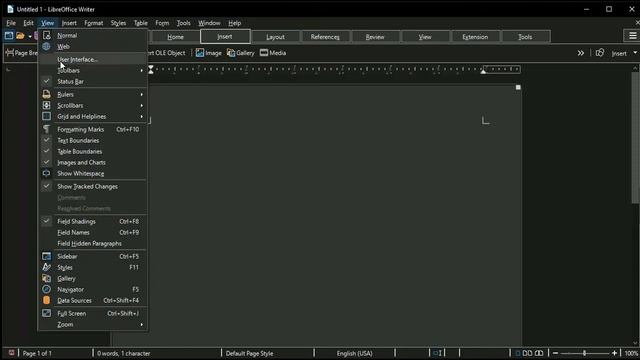The width and height of the screenshot is (640, 360).
Task: Switch to the Extension tab
Action: (x=475, y=37)
